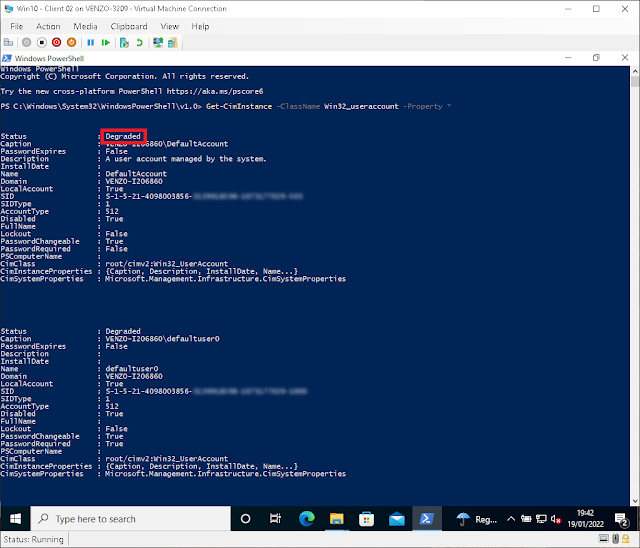Click the 'Win32_useraccount' argument text
This screenshot has height=548, width=640.
pyautogui.click(x=361, y=106)
